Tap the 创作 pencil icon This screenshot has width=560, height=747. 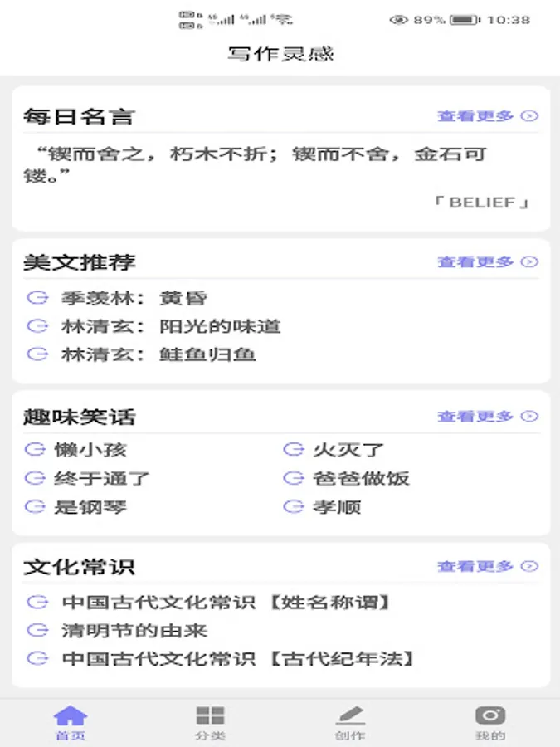(x=350, y=715)
